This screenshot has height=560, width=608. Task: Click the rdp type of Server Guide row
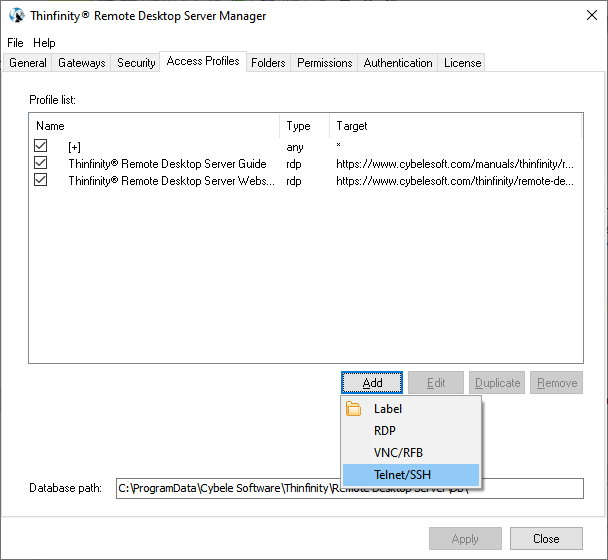(294, 164)
